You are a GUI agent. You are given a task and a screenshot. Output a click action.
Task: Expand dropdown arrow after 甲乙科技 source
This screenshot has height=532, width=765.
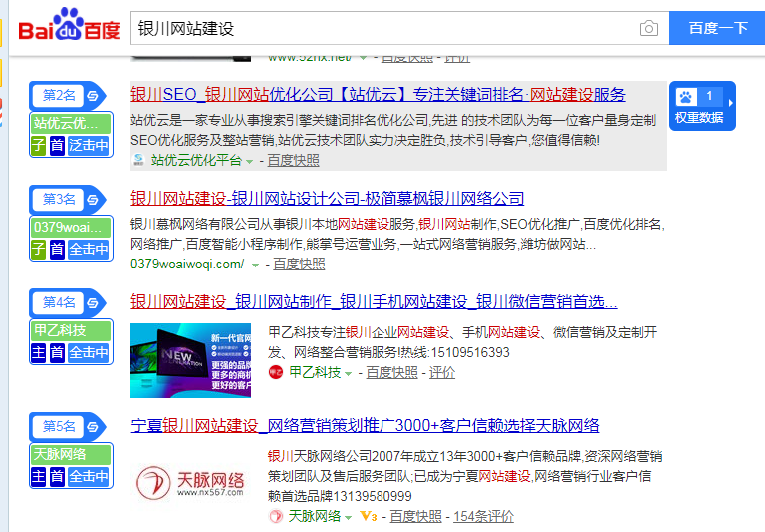[x=348, y=374]
